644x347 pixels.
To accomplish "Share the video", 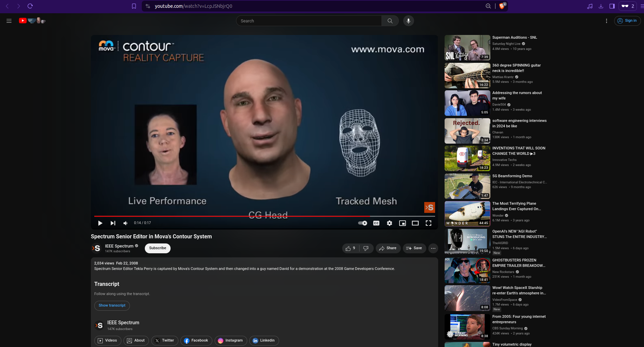I will (x=388, y=248).
